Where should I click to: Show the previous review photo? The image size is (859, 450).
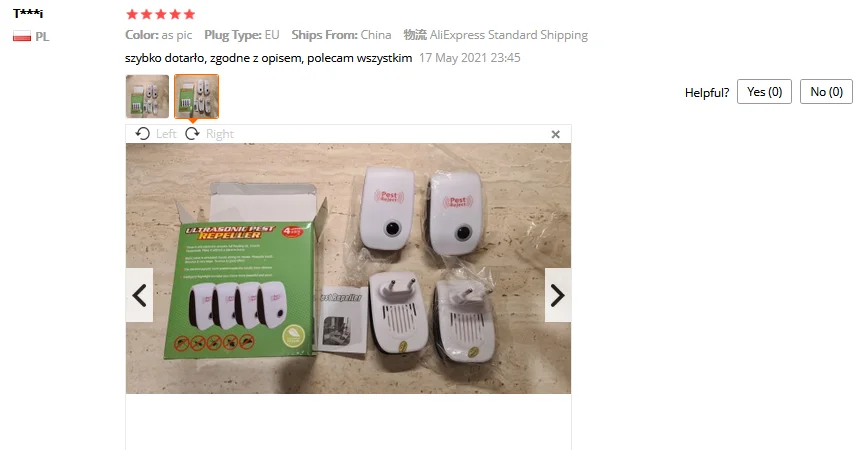(140, 295)
